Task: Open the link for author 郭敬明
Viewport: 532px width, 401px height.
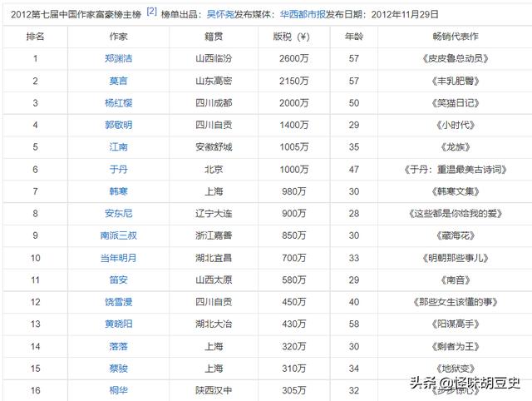Action: coord(118,125)
